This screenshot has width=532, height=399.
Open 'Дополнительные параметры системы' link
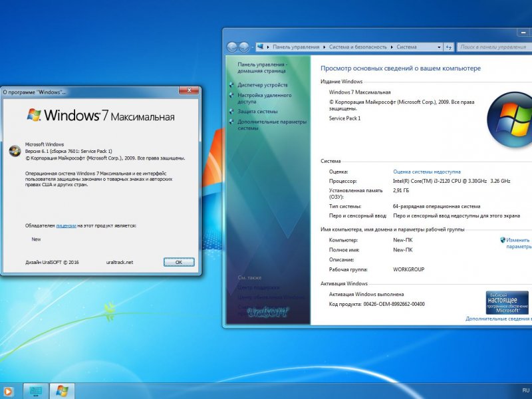(x=272, y=125)
